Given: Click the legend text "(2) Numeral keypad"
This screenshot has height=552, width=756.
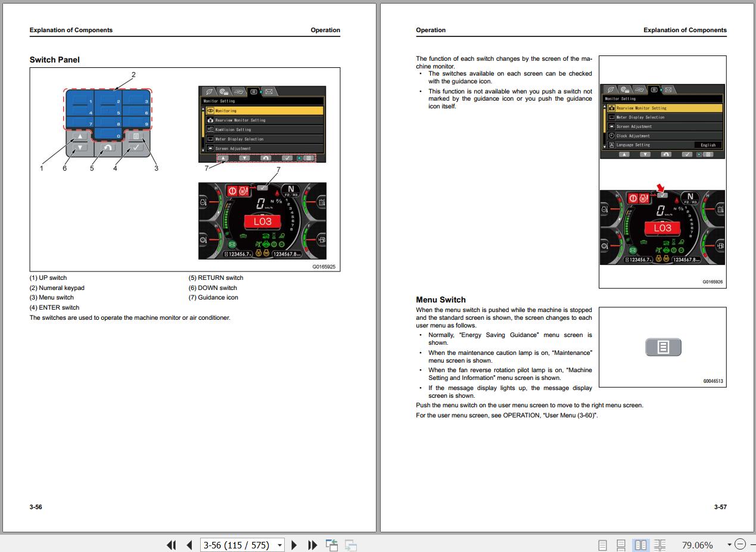Looking at the screenshot, I should [57, 288].
